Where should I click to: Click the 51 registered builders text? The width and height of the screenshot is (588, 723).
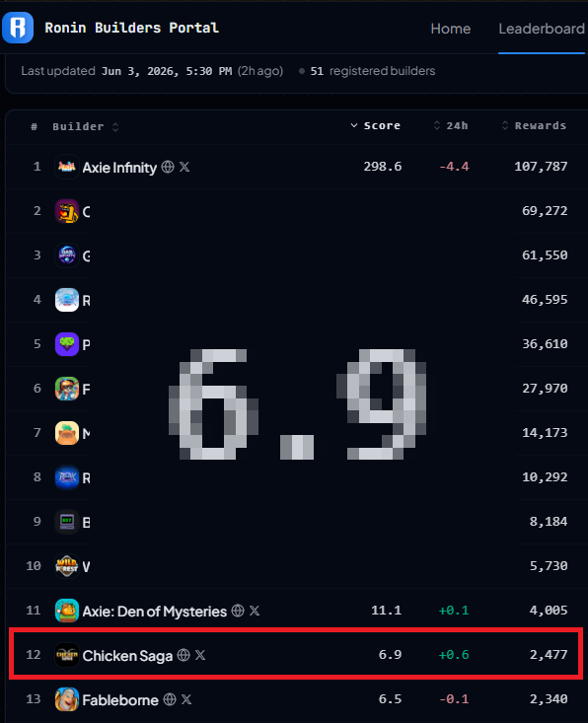click(x=373, y=71)
